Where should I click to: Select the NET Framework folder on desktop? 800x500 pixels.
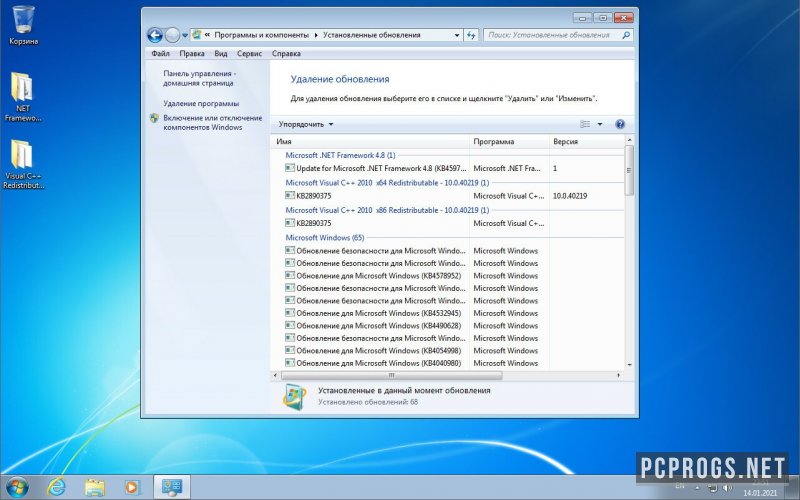[x=23, y=97]
